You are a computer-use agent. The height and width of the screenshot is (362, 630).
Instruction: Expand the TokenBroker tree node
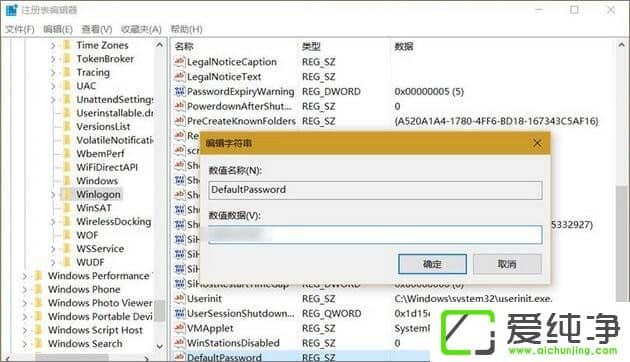point(53,59)
